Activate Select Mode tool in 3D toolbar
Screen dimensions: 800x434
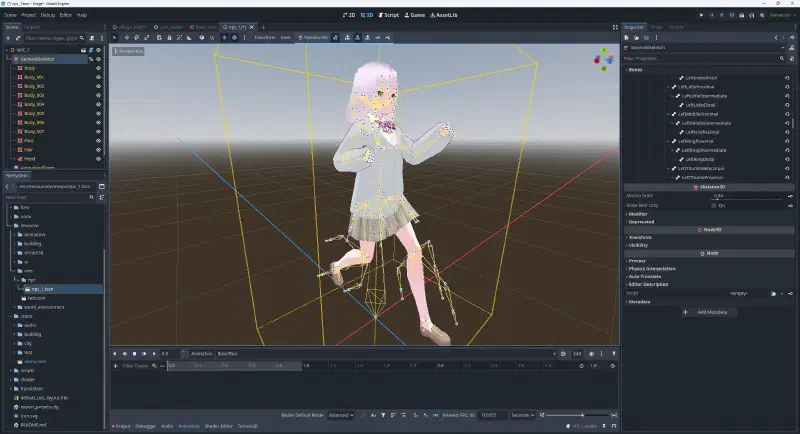click(x=115, y=37)
